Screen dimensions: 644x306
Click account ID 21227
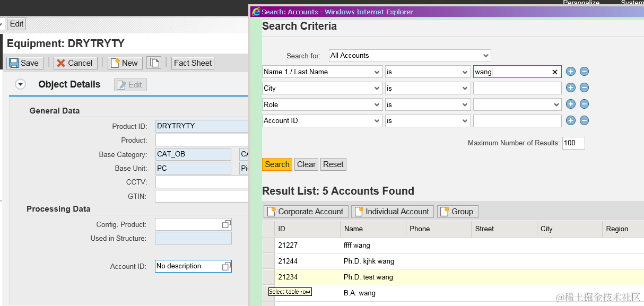[288, 246]
